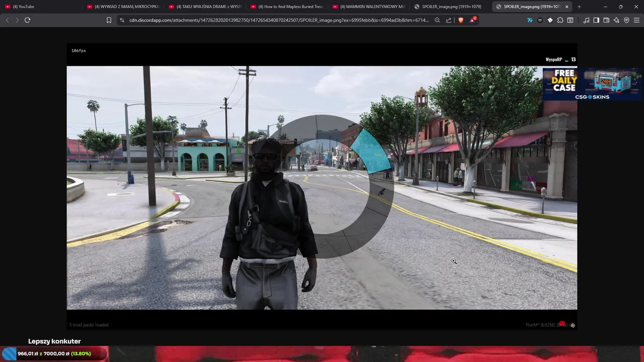Open the Brave Rewards triangle icon

click(472, 20)
